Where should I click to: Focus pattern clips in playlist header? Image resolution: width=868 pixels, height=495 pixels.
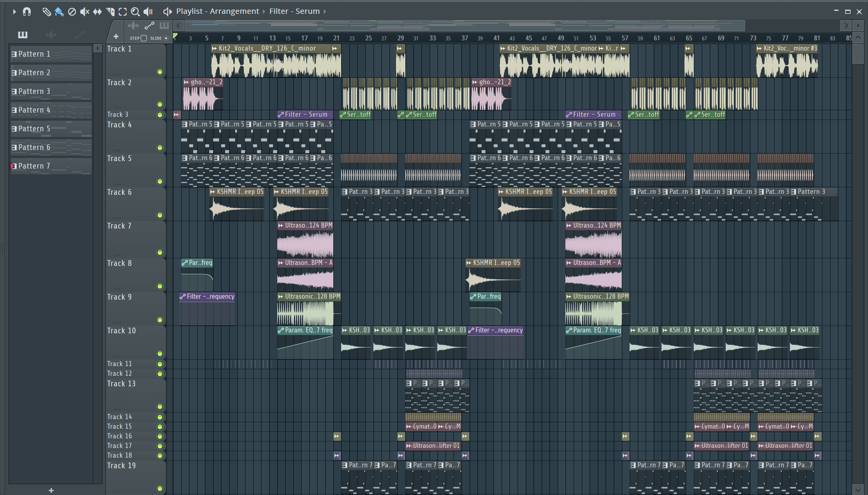point(164,26)
